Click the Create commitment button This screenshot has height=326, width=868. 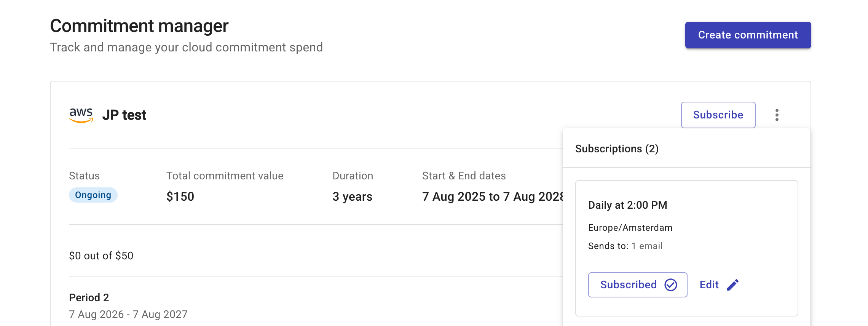point(748,35)
